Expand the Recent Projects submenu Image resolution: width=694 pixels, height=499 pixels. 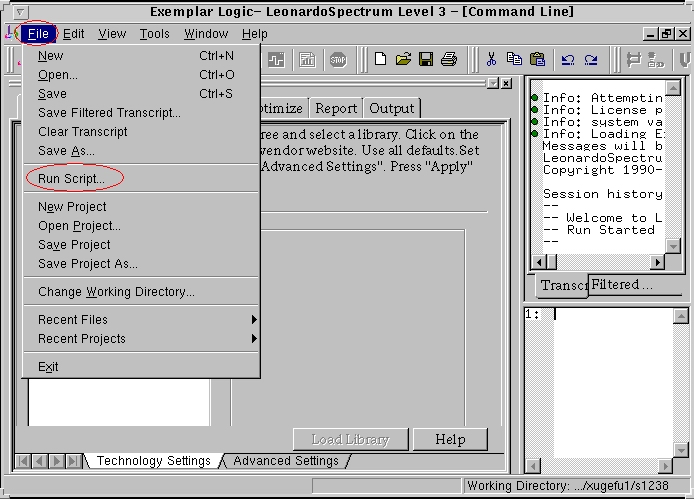tap(140, 339)
